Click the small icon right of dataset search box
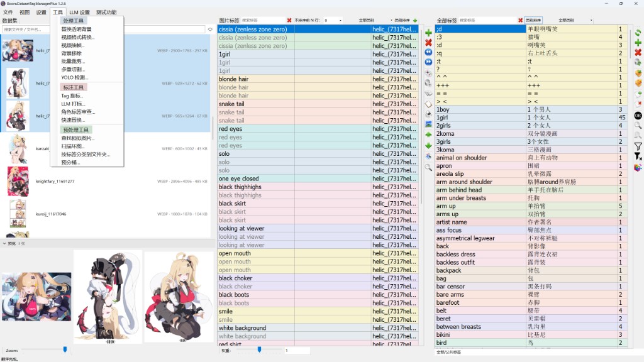644x362 pixels. [x=210, y=30]
